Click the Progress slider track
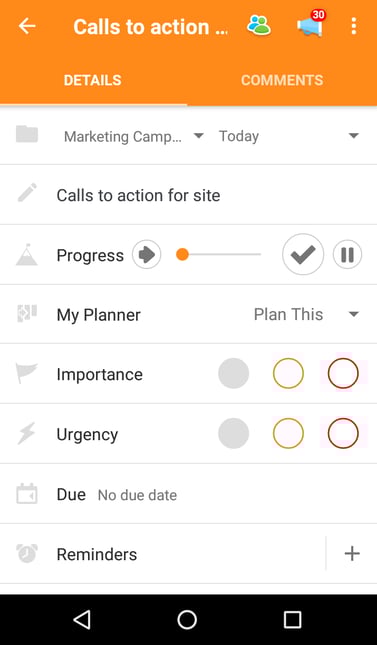Screen dimensions: 377x645 [x=219, y=255]
